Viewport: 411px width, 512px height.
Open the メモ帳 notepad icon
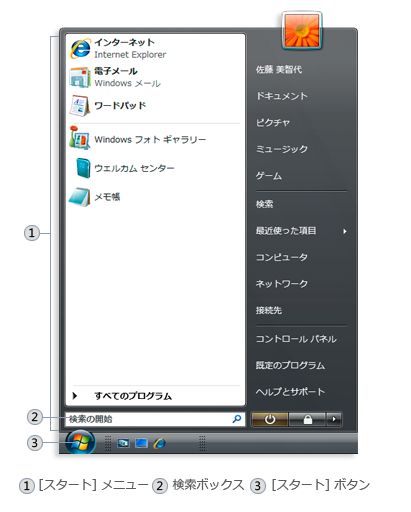point(79,197)
